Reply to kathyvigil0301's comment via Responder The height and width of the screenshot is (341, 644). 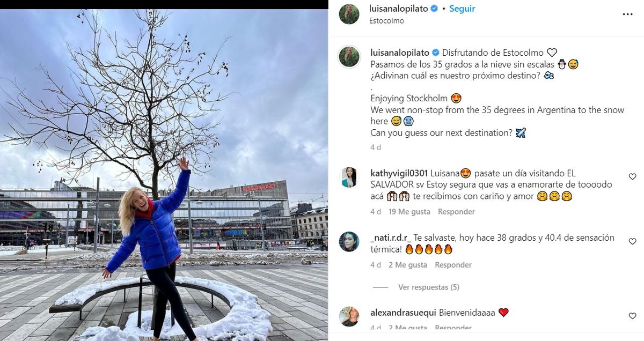[456, 212]
